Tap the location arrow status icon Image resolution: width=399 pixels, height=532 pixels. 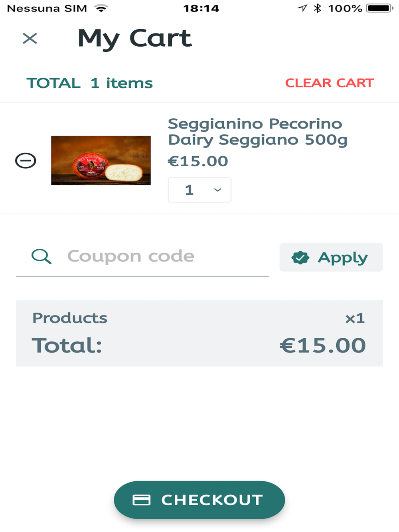pos(302,8)
